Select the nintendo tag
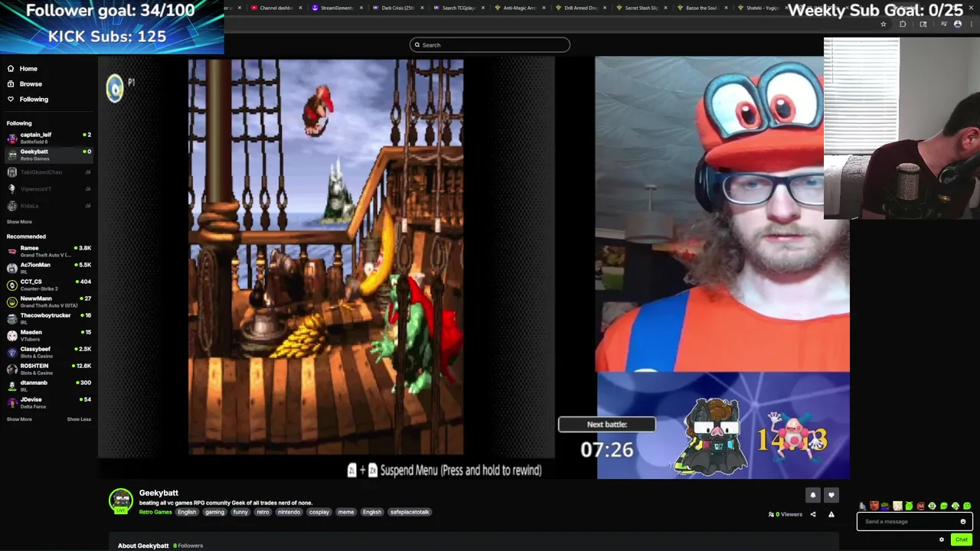Viewport: 980px width, 551px height. 289,512
